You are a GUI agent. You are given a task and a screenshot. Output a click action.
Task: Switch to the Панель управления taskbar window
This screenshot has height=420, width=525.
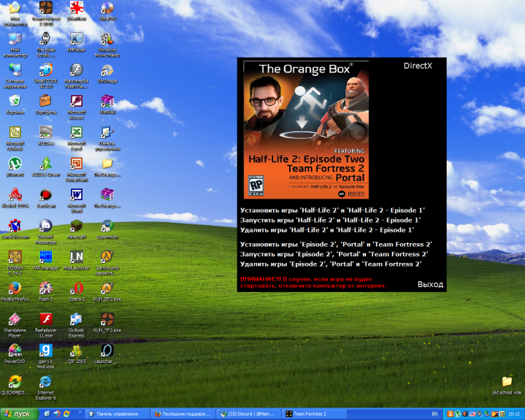117,413
